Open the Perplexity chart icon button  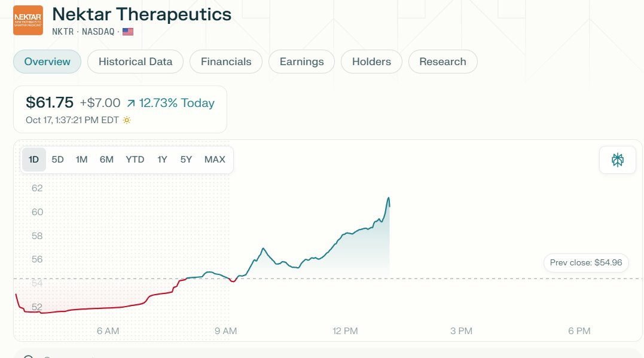coord(617,160)
